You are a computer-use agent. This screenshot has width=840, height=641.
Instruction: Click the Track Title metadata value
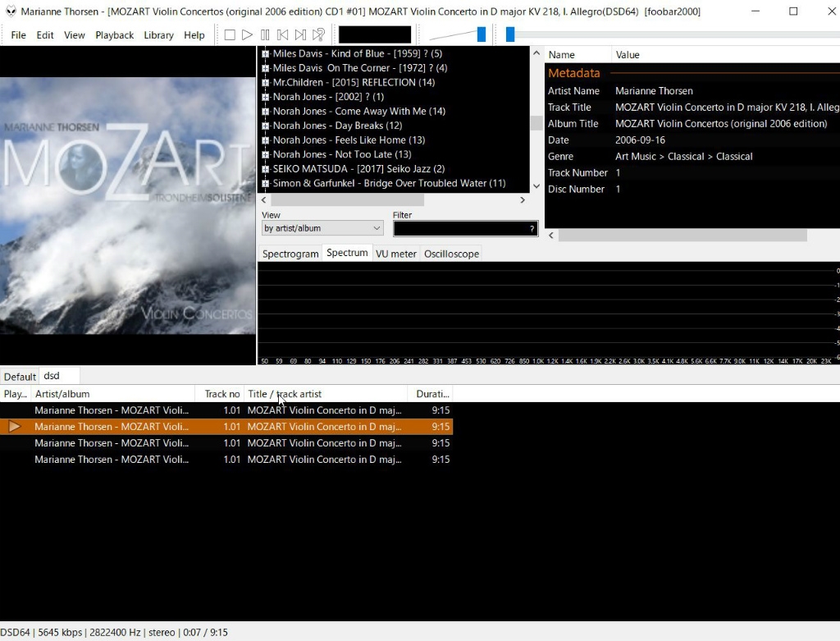(727, 108)
